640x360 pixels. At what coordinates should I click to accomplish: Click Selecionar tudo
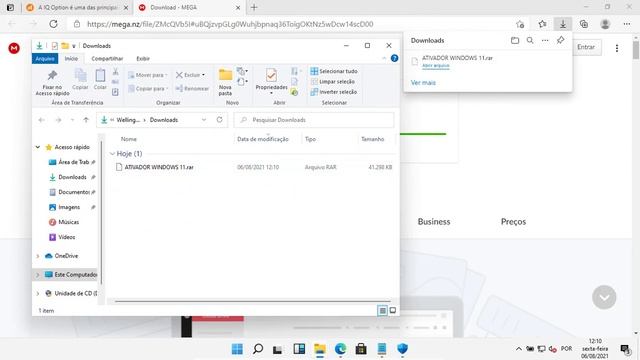[x=334, y=71]
